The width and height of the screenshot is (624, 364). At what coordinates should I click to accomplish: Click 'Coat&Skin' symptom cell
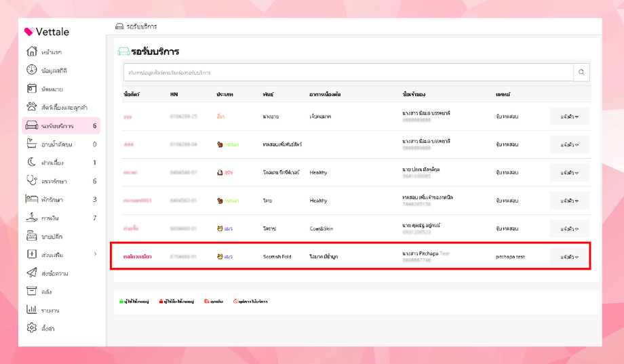(321, 228)
